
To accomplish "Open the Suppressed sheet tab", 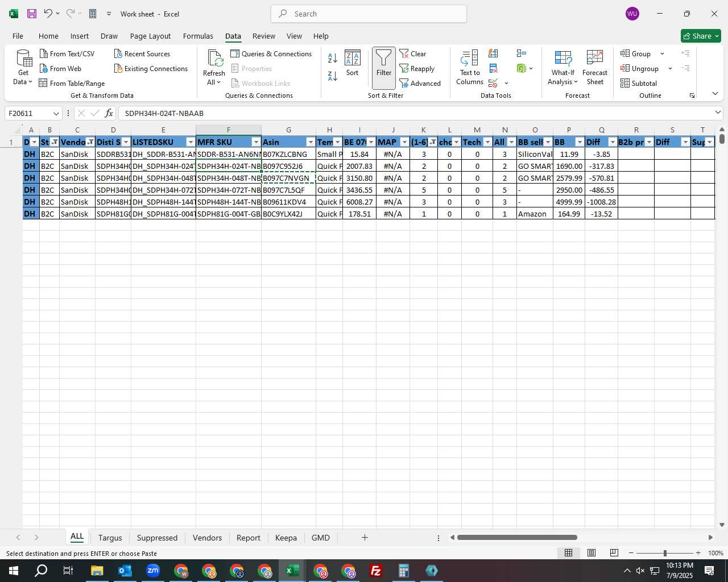I will click(x=157, y=538).
